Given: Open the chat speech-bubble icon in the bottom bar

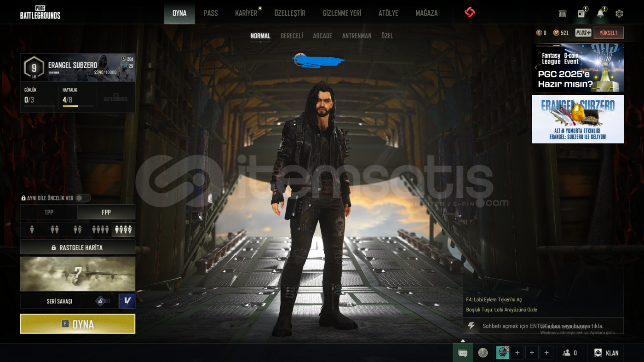Looking at the screenshot, I should click(463, 353).
